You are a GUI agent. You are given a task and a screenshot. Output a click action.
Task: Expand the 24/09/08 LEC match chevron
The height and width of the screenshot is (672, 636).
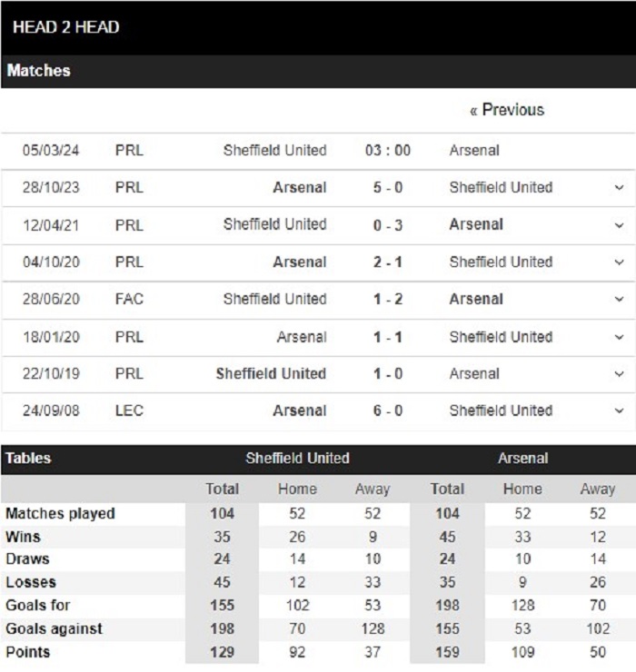[619, 410]
